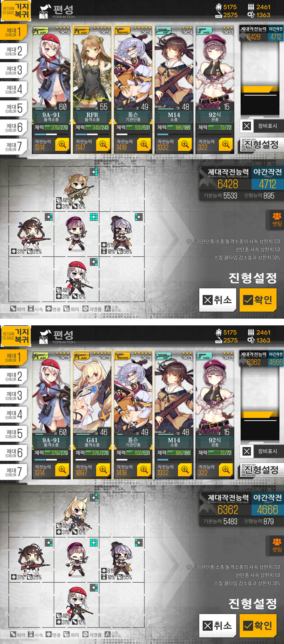The width and height of the screenshot is (284, 644).
Task: Click the AR class badge on RFB's card
Action: tap(82, 30)
